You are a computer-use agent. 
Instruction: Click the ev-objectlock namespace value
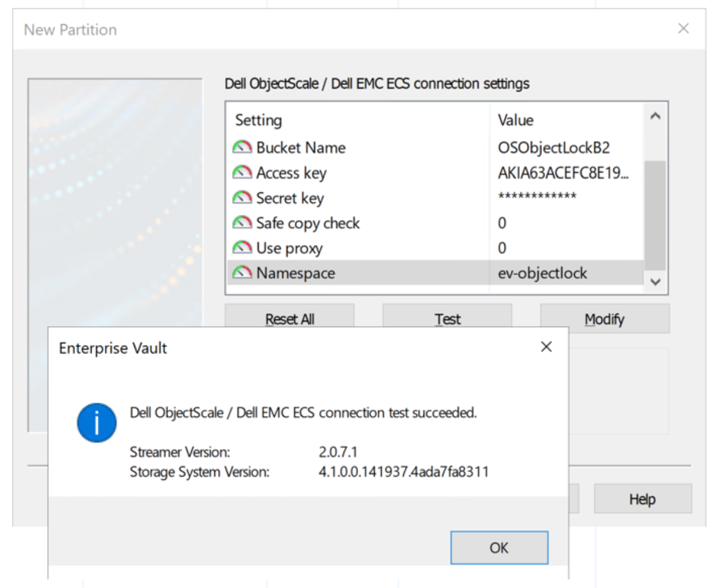(543, 273)
